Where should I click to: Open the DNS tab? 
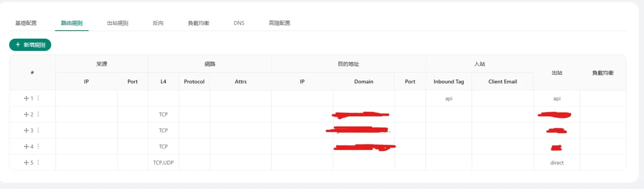point(239,23)
